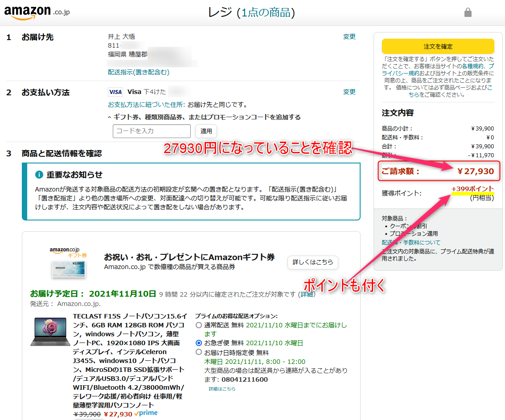Open 配送料・手数料について link

(411, 242)
